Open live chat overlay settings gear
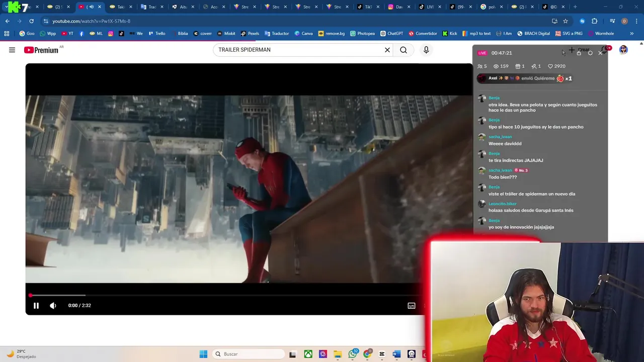Image resolution: width=644 pixels, height=362 pixels. tap(590, 53)
